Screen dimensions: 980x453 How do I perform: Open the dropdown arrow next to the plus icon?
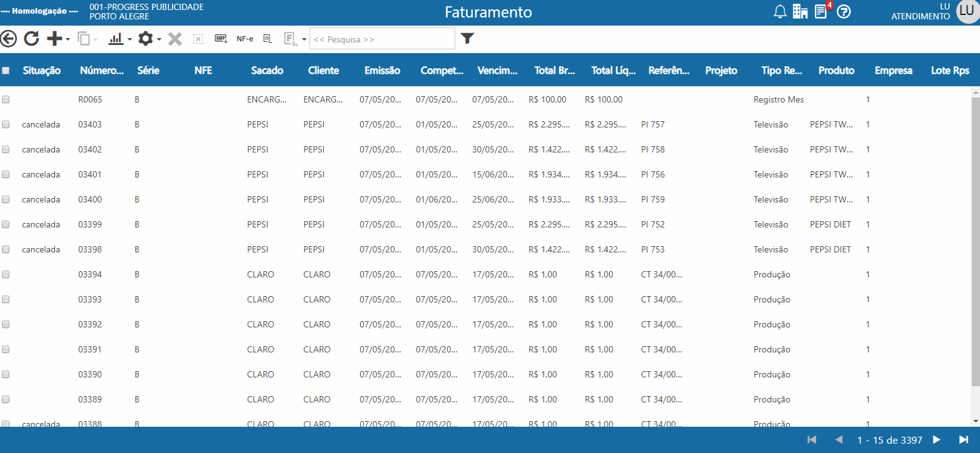(x=68, y=39)
